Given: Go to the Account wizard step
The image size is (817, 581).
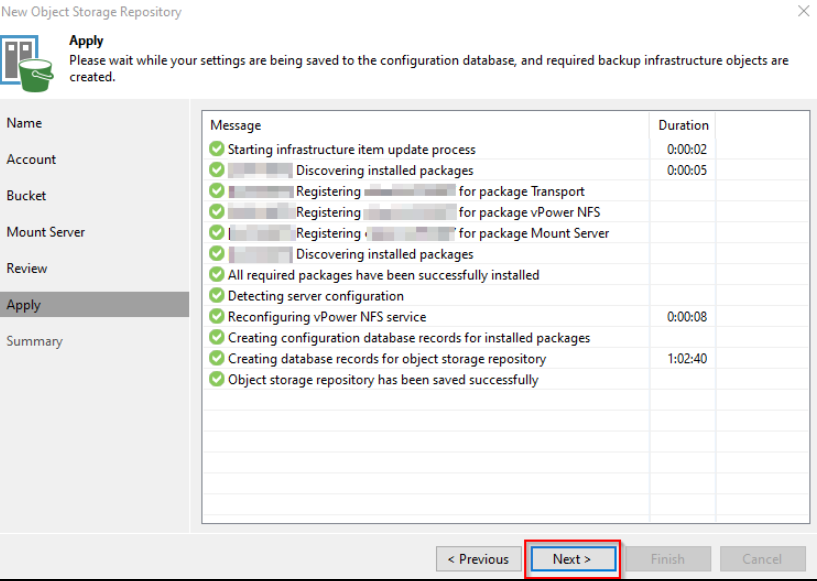Looking at the screenshot, I should (x=31, y=159).
